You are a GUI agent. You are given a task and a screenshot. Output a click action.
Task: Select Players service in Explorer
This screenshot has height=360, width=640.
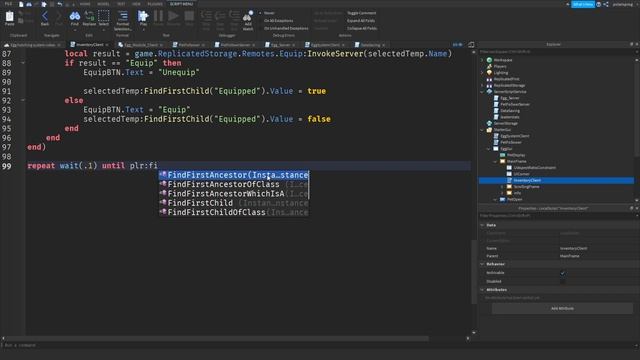point(500,67)
